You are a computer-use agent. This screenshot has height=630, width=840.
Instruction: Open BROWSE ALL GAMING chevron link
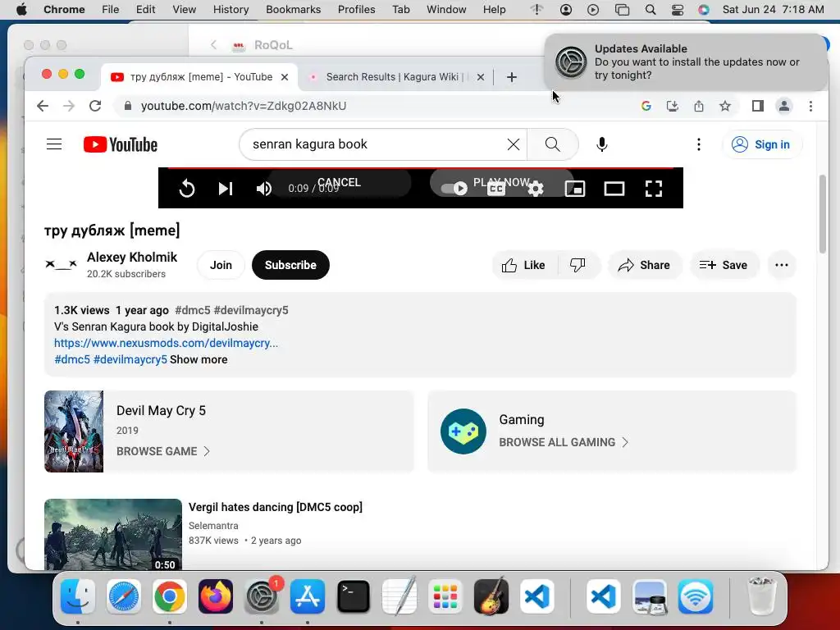564,442
